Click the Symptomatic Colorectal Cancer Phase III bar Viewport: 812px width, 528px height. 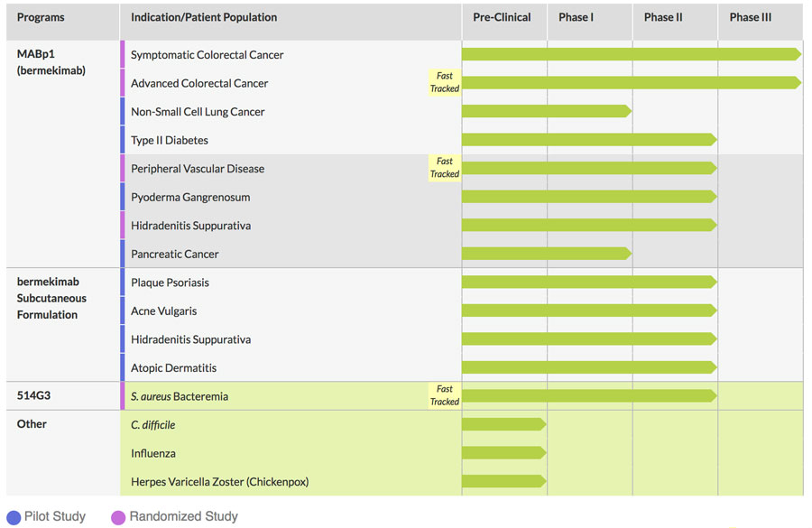tap(758, 54)
